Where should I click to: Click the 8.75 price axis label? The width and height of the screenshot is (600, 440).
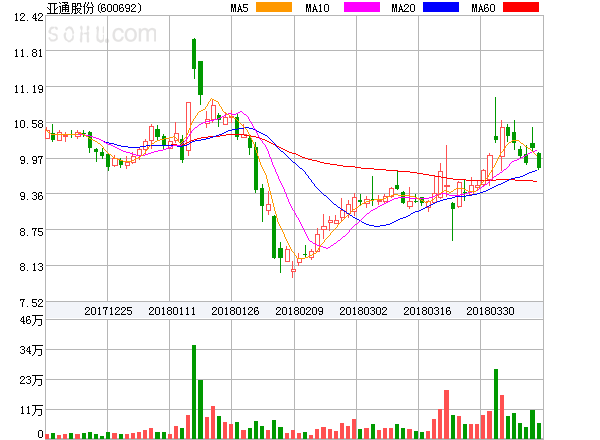click(x=31, y=232)
